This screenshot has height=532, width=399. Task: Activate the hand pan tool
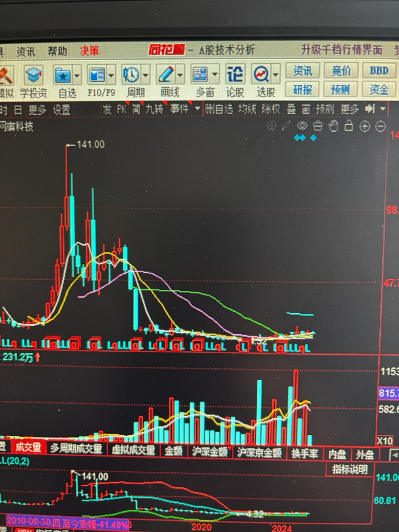coord(334,126)
